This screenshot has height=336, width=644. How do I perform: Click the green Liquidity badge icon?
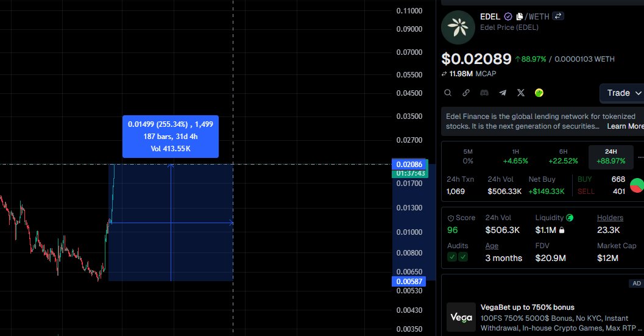[570, 218]
